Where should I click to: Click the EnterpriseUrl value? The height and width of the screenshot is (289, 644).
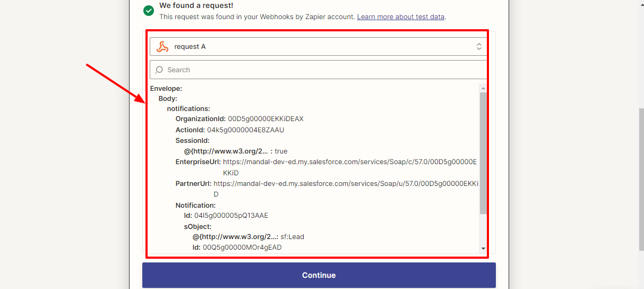[349, 162]
